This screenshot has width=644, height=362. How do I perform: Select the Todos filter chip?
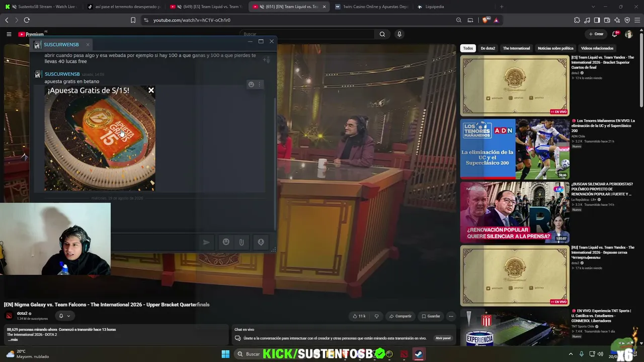pos(468,48)
